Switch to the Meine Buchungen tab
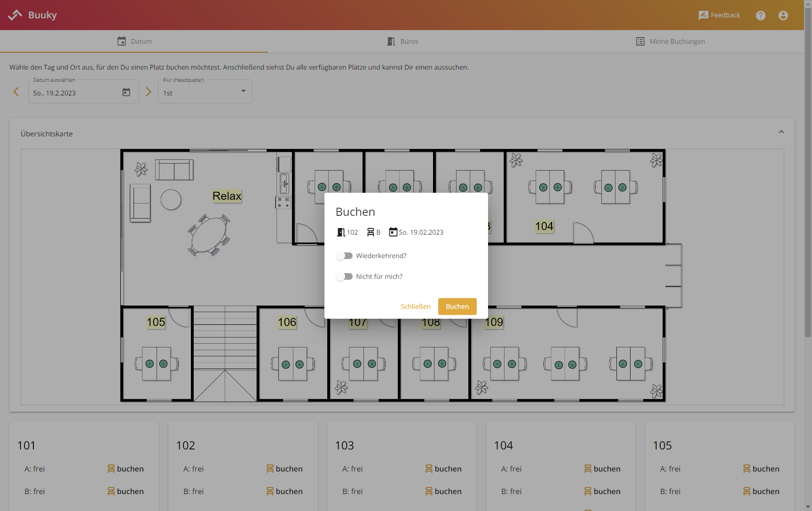This screenshot has height=511, width=812. coord(670,41)
